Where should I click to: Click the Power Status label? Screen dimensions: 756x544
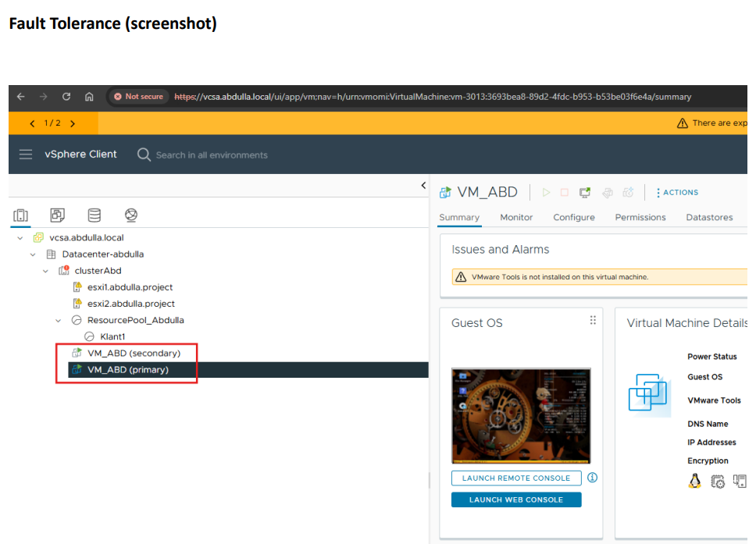pos(712,357)
